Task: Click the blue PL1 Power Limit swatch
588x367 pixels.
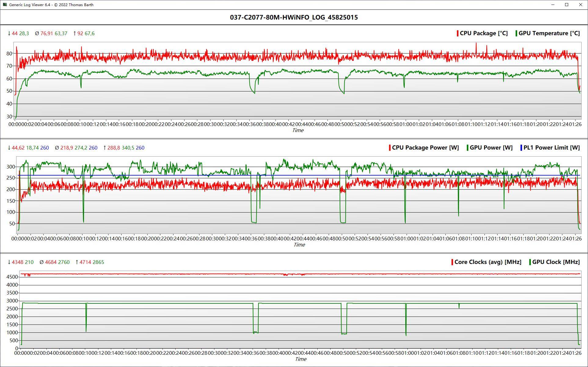Action: (x=521, y=148)
